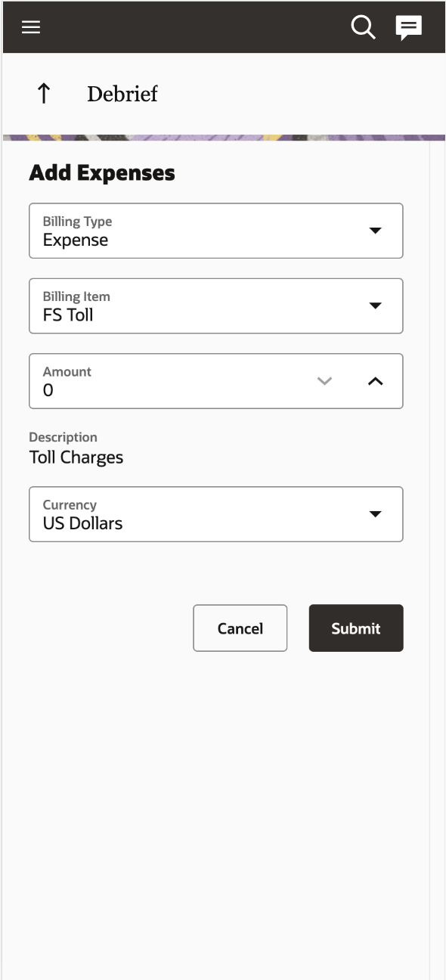Click the Billing Item dropdown arrow
The height and width of the screenshot is (980, 446).
tap(376, 305)
